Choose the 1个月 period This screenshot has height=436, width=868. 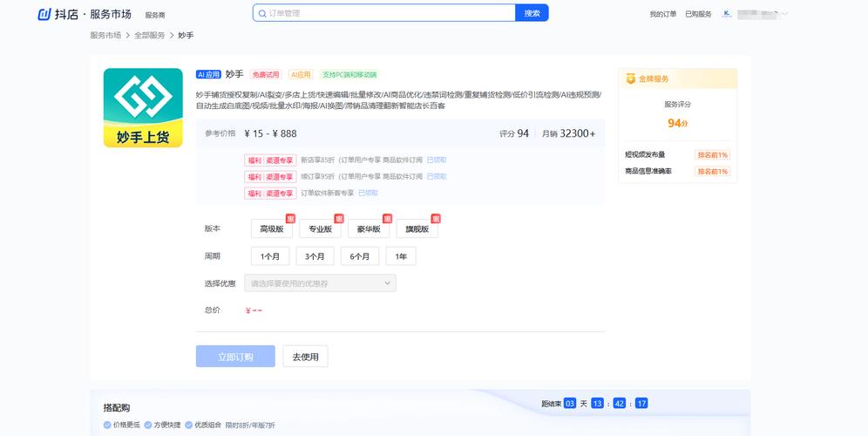point(270,256)
